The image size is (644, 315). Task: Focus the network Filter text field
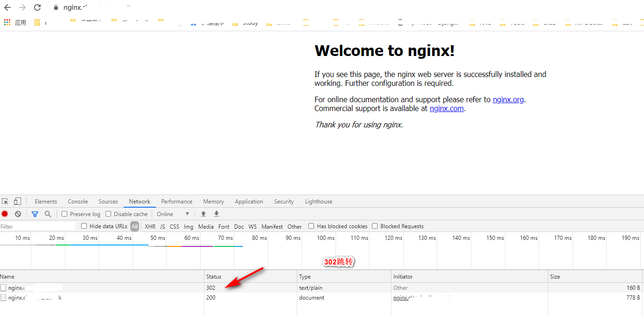point(38,226)
